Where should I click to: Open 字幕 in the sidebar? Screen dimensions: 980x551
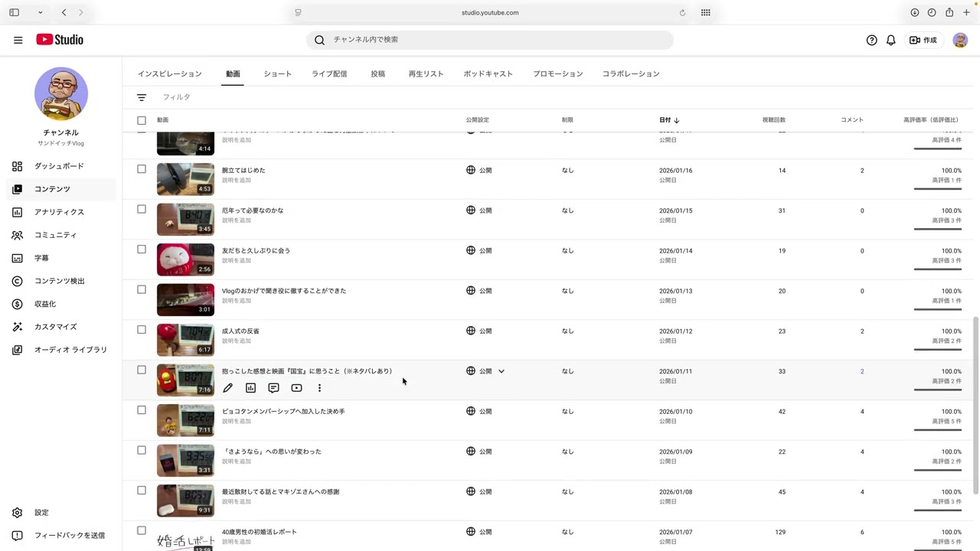[x=61, y=258]
